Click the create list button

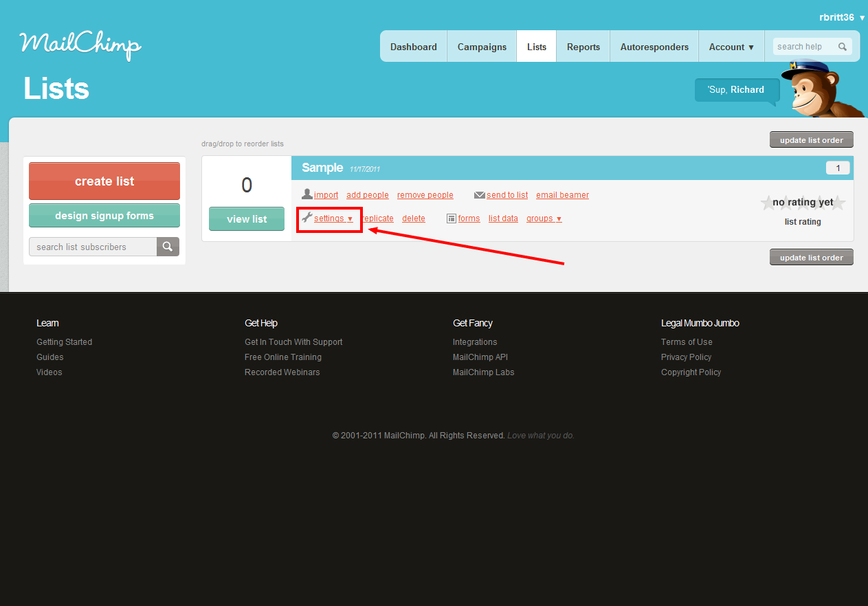[104, 181]
